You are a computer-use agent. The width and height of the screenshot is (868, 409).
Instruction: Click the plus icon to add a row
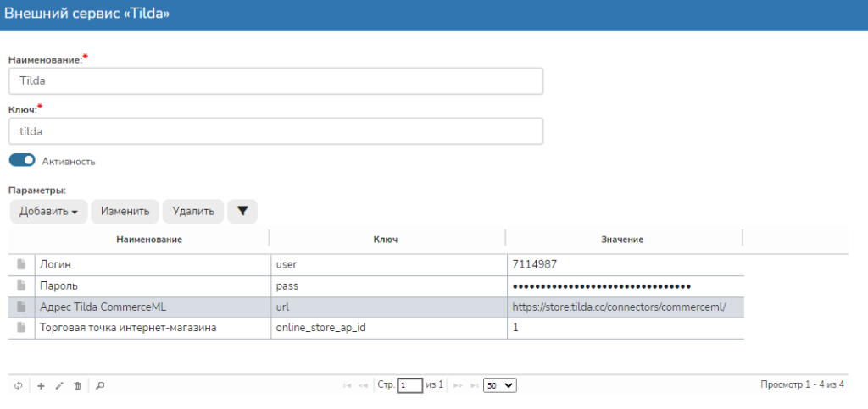(41, 385)
